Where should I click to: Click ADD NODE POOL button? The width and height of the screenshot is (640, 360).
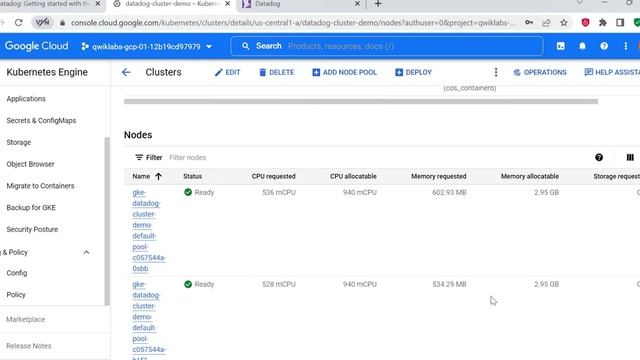(344, 72)
